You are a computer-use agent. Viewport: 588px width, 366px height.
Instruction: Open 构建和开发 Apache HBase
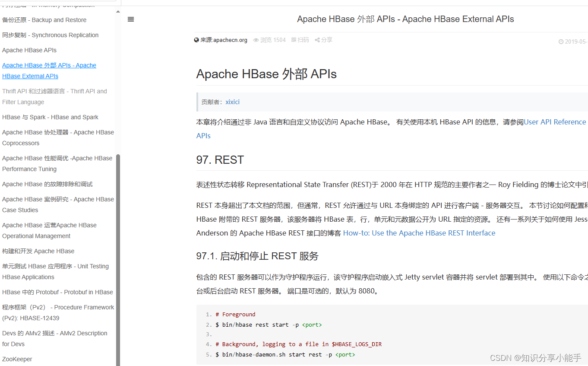coord(38,251)
